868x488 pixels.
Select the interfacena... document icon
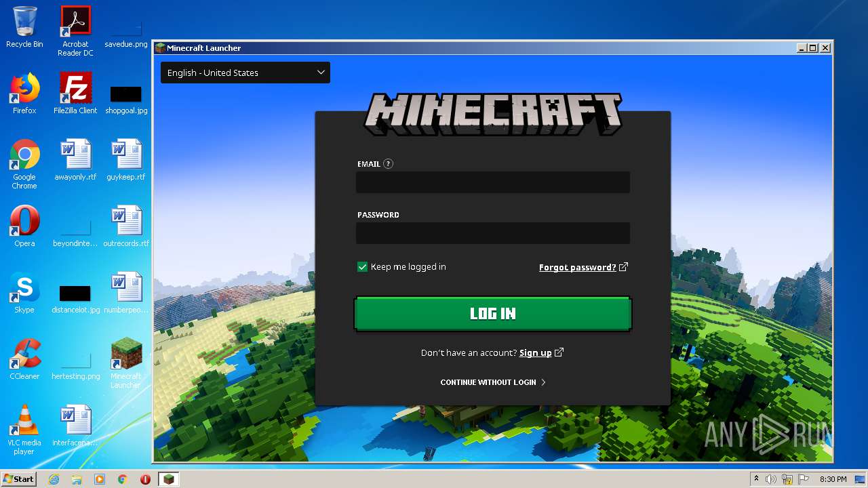pos(75,426)
